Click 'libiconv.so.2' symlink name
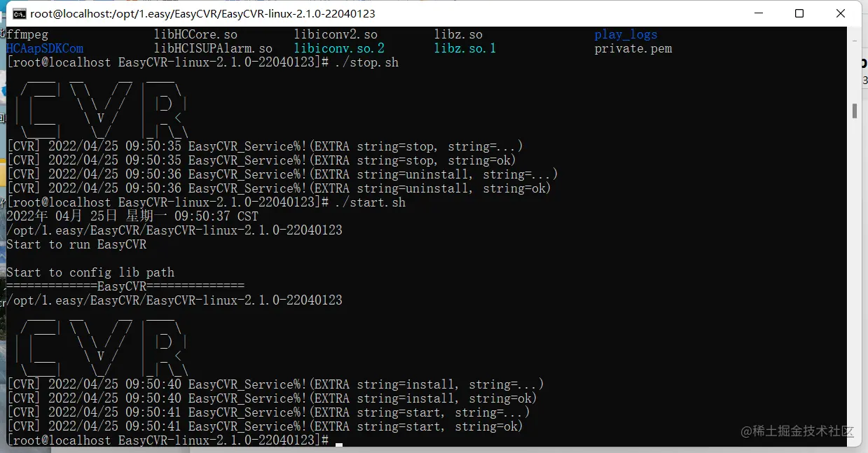Image resolution: width=868 pixels, height=453 pixels. pyautogui.click(x=339, y=48)
